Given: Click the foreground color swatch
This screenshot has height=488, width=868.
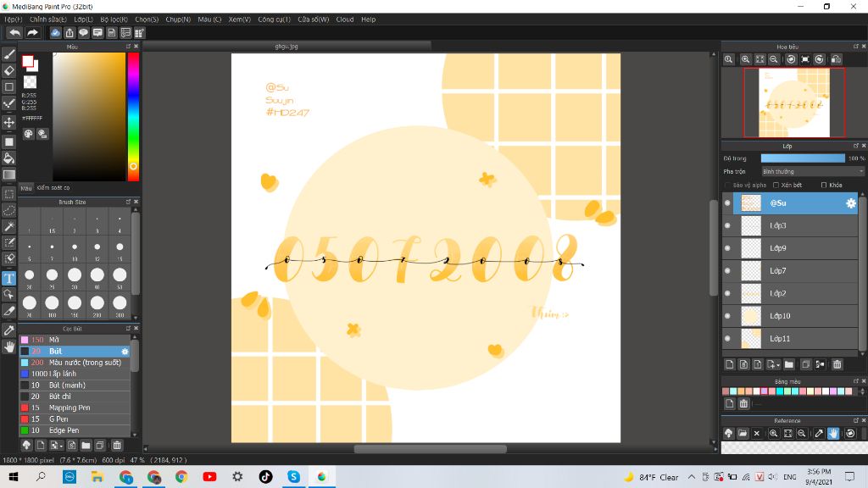Looking at the screenshot, I should [27, 61].
